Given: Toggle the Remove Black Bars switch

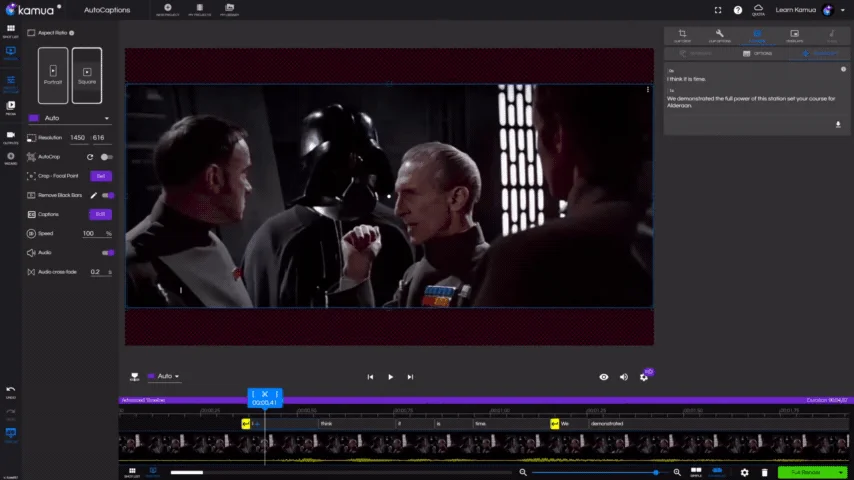Looking at the screenshot, I should pyautogui.click(x=108, y=195).
